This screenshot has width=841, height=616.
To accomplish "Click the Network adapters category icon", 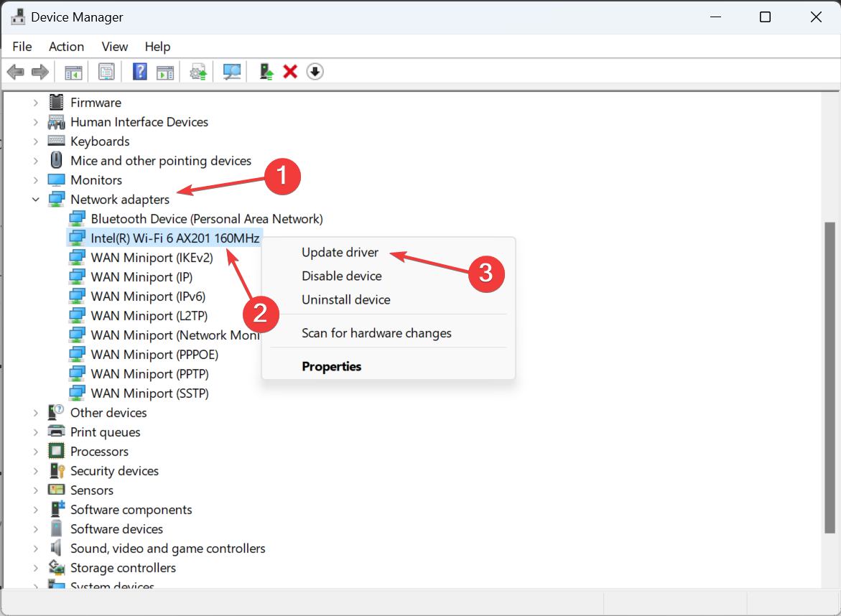I will pos(56,199).
